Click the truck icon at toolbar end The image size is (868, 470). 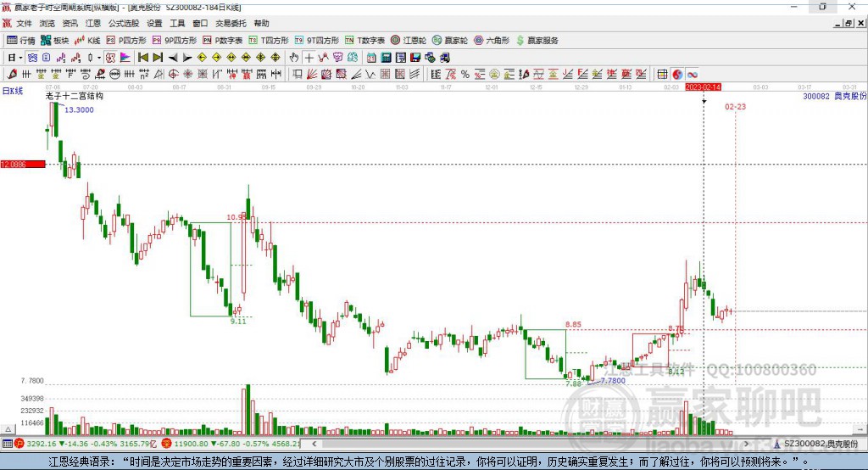pyautogui.click(x=444, y=58)
